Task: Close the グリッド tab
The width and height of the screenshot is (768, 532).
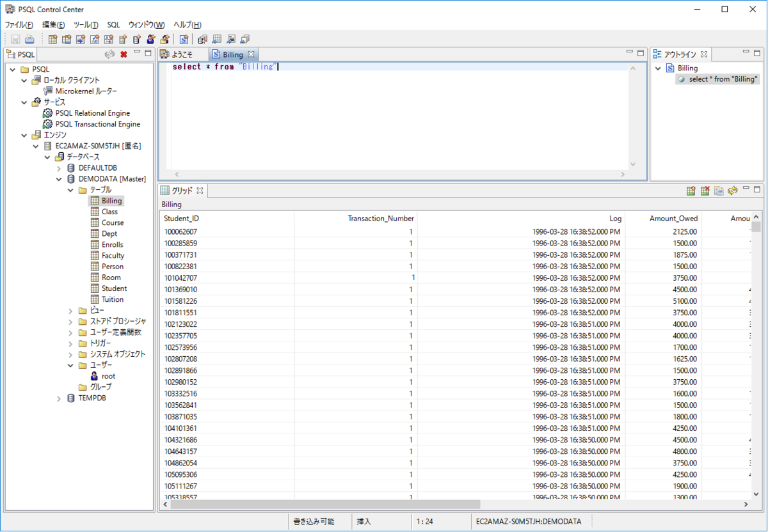Action: click(199, 191)
